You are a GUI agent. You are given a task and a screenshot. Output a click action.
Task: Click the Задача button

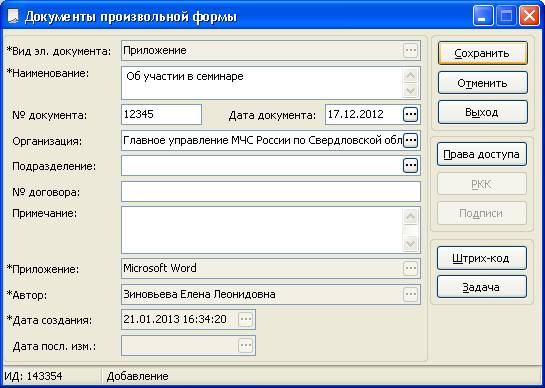click(x=482, y=287)
